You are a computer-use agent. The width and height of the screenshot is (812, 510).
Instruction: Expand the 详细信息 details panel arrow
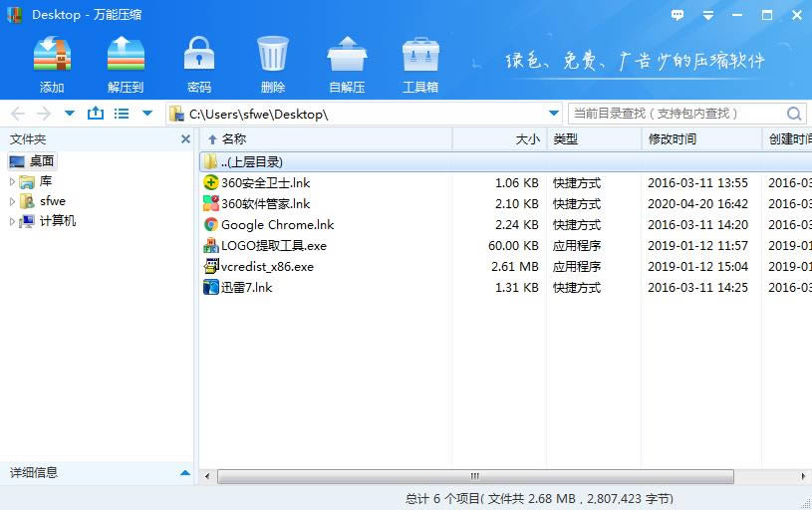[185, 472]
